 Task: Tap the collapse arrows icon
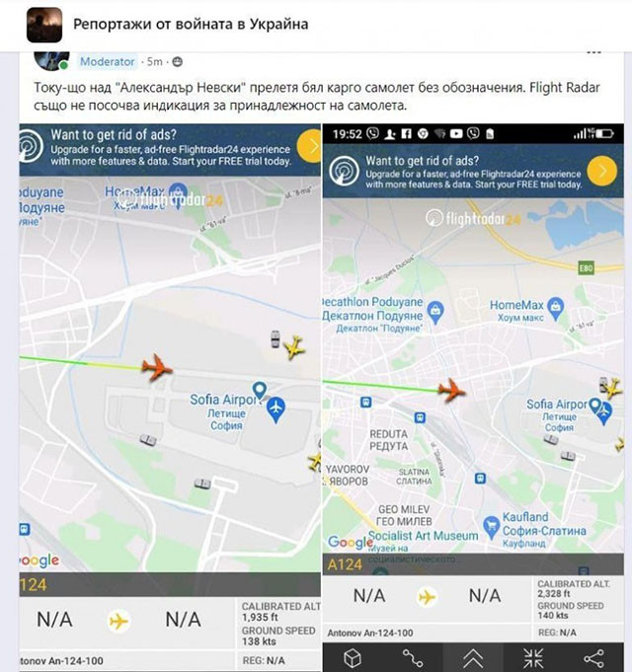point(533,658)
